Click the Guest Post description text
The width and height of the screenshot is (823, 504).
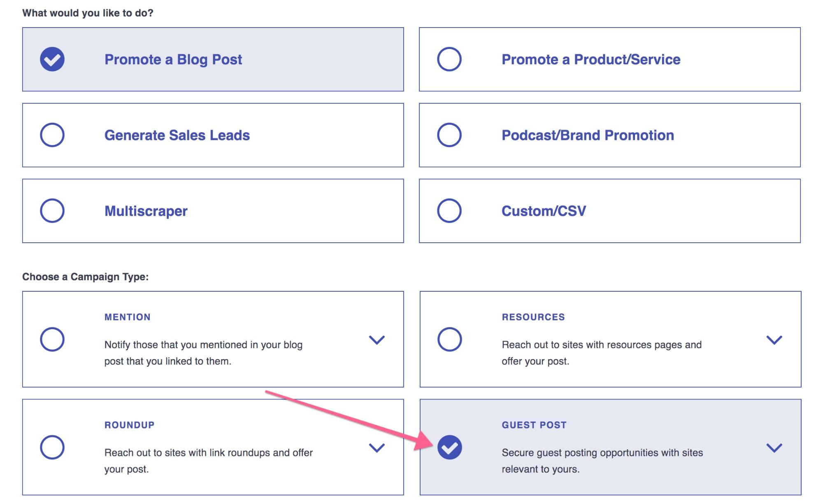click(x=602, y=461)
